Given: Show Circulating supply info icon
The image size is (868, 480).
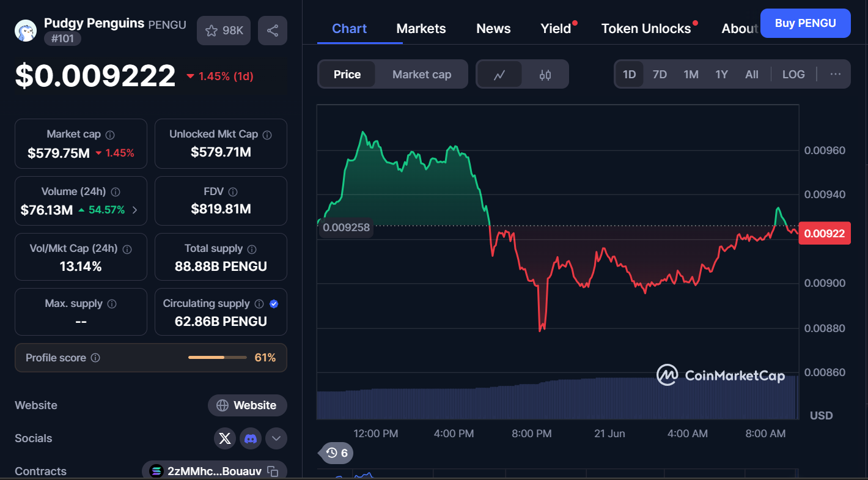Looking at the screenshot, I should (x=259, y=304).
